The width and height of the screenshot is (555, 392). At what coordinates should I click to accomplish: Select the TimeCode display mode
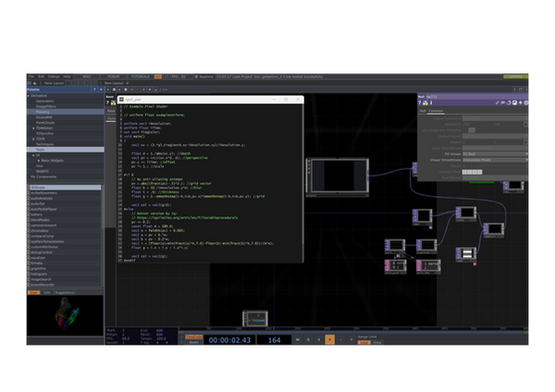click(194, 337)
